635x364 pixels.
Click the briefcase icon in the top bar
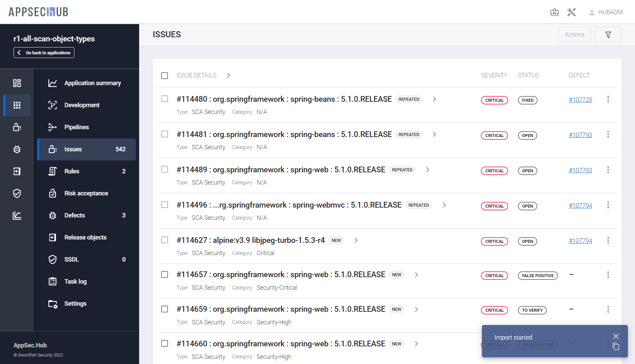point(554,13)
